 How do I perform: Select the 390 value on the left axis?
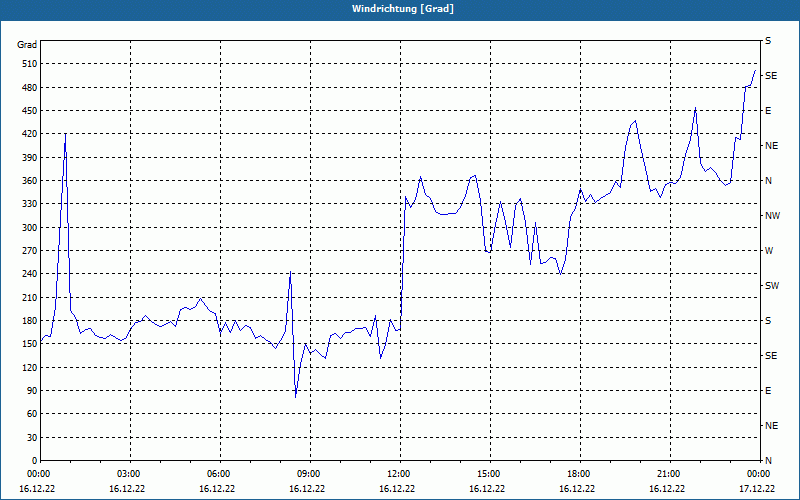[29, 158]
